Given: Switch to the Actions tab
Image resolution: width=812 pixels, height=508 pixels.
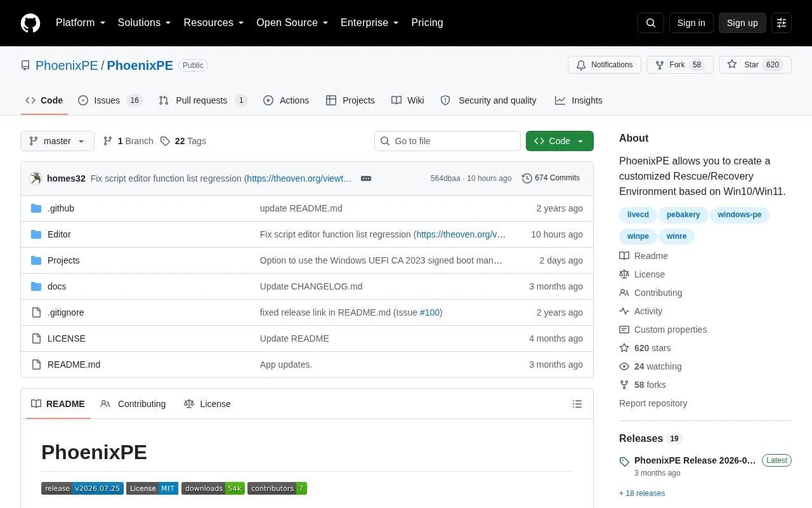Looking at the screenshot, I should click(286, 100).
